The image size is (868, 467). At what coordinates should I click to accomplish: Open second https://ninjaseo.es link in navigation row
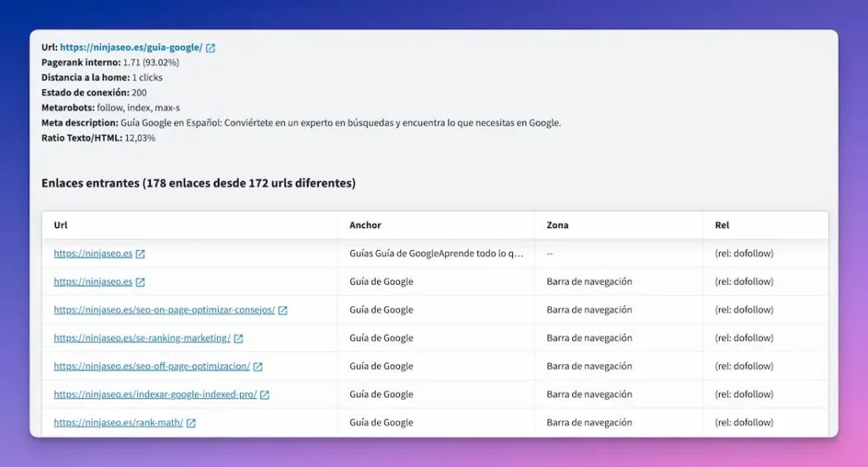pyautogui.click(x=93, y=281)
